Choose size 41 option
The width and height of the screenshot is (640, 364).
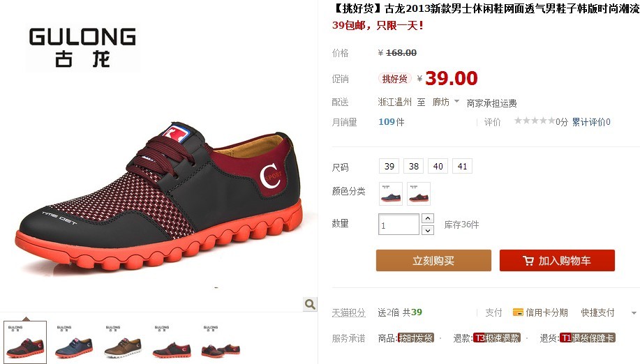(x=462, y=166)
